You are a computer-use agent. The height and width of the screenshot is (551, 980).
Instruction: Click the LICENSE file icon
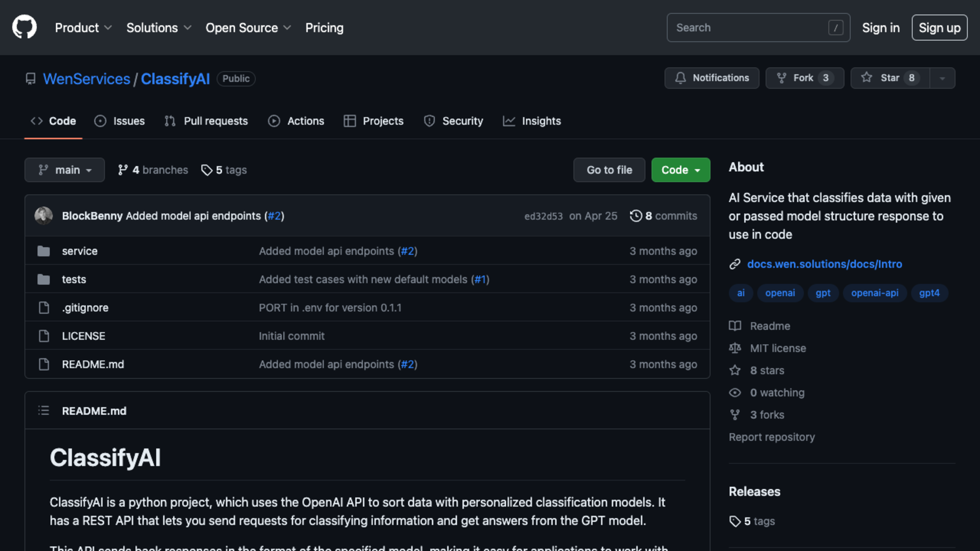click(x=44, y=336)
